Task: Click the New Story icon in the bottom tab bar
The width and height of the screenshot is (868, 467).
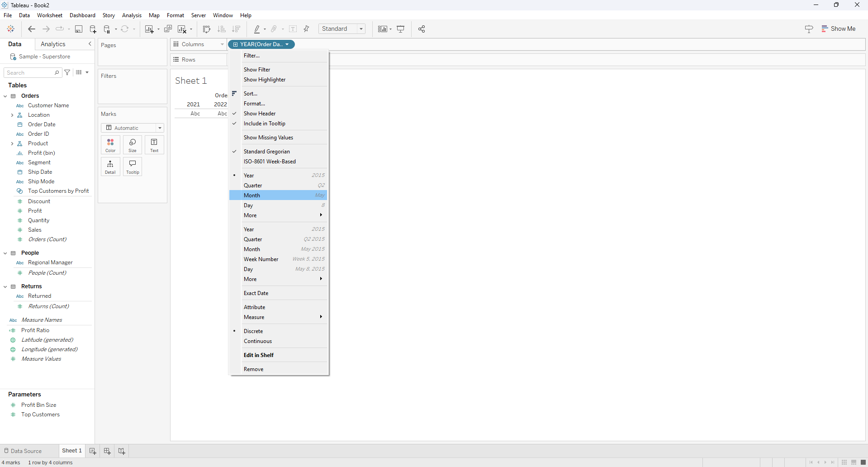Action: point(122,451)
